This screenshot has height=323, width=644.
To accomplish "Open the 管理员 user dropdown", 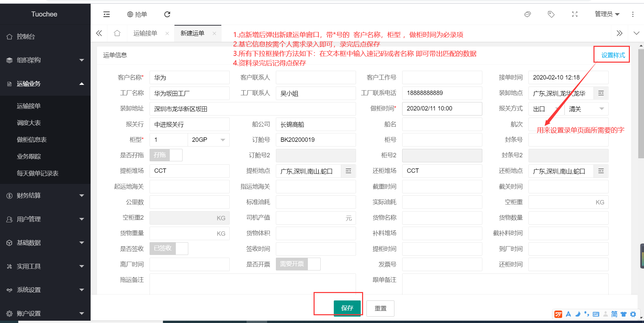I will pyautogui.click(x=607, y=14).
